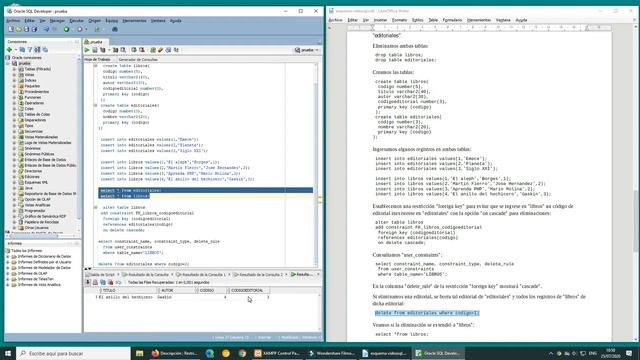Click Save All icon in SQL Developer toolbar
The width and height of the screenshot is (640, 360).
click(x=34, y=29)
